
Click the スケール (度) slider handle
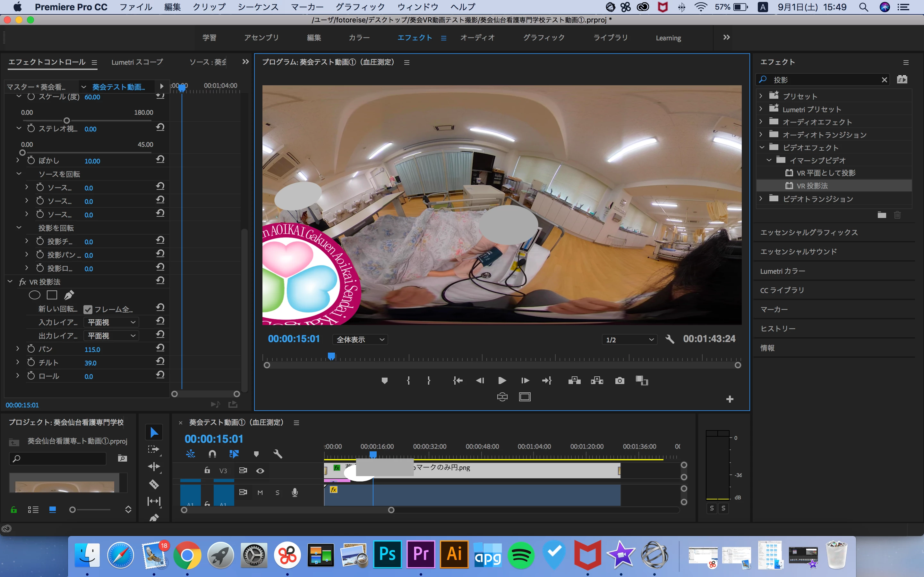(x=66, y=121)
